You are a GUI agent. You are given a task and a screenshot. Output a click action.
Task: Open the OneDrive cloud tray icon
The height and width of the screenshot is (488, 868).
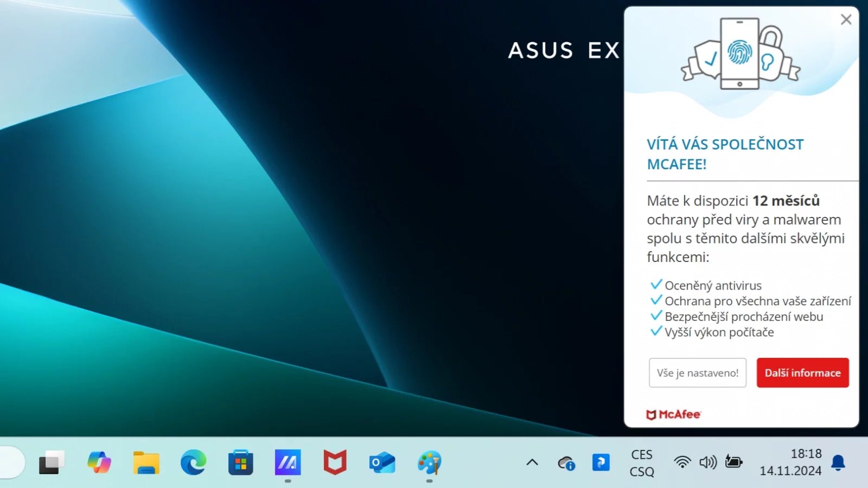(566, 463)
